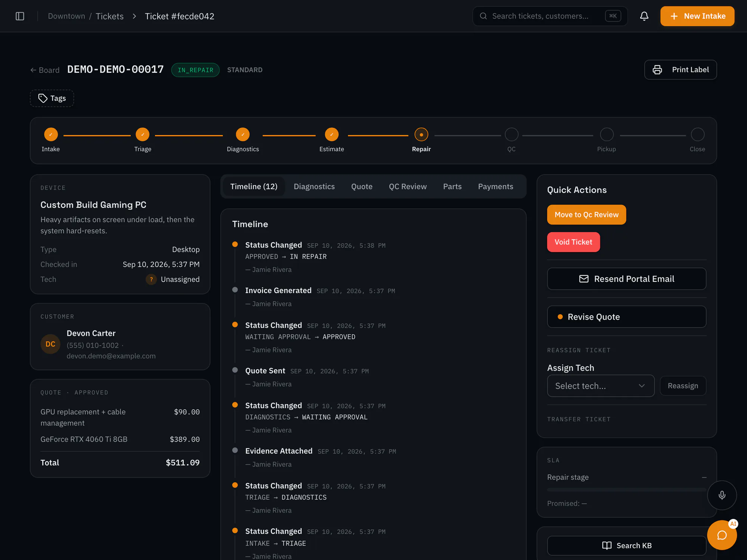Select the Intake stage marker
Screen dimensions: 747x560
click(x=51, y=134)
